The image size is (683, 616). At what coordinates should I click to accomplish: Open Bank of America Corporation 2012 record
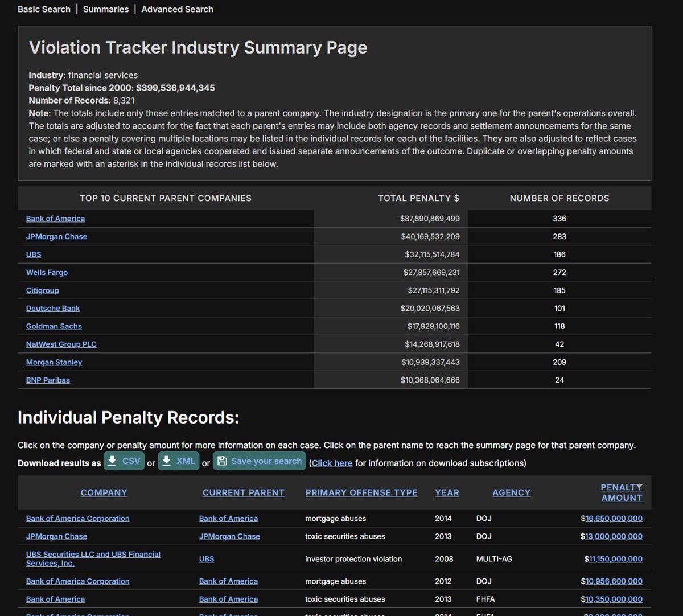78,581
